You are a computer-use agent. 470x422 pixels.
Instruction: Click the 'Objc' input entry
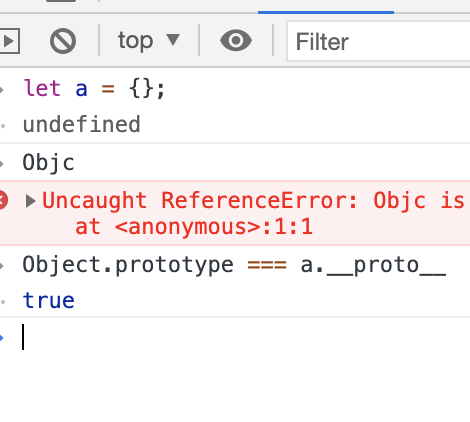[48, 163]
